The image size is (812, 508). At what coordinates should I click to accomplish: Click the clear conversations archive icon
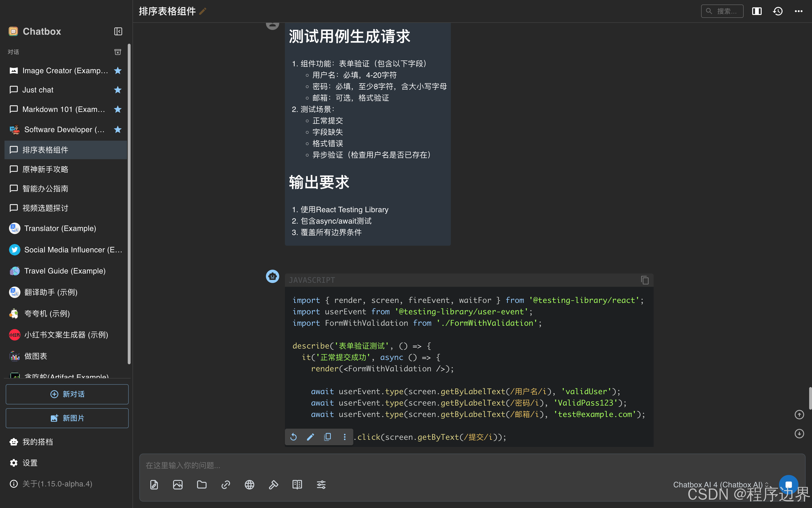118,52
